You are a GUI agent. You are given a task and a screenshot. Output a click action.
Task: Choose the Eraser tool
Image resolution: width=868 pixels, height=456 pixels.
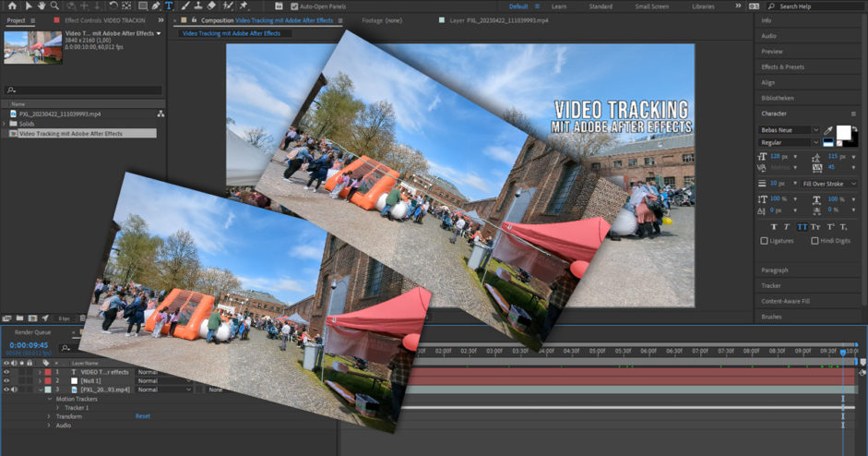point(211,6)
